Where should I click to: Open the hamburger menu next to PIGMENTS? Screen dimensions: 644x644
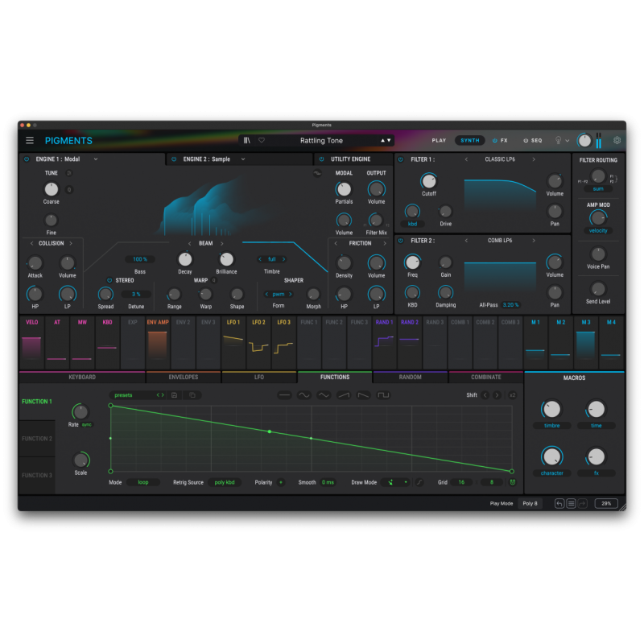coord(30,140)
